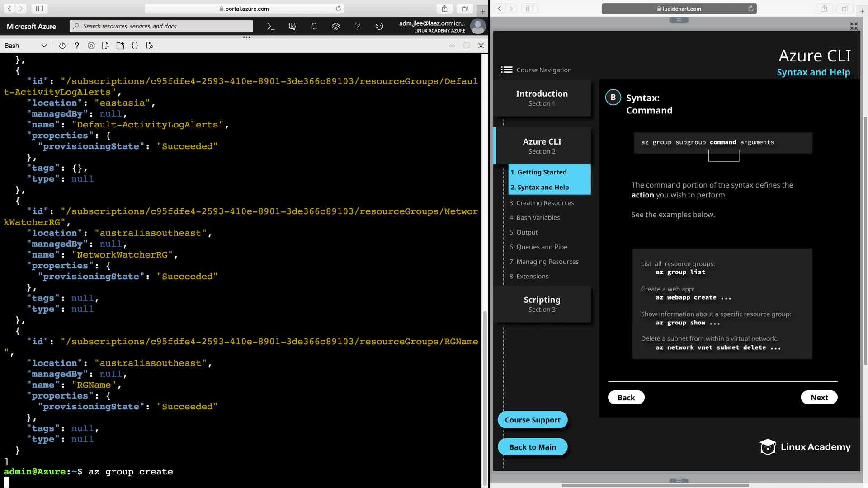Select 5. Output lesson item

(x=524, y=232)
